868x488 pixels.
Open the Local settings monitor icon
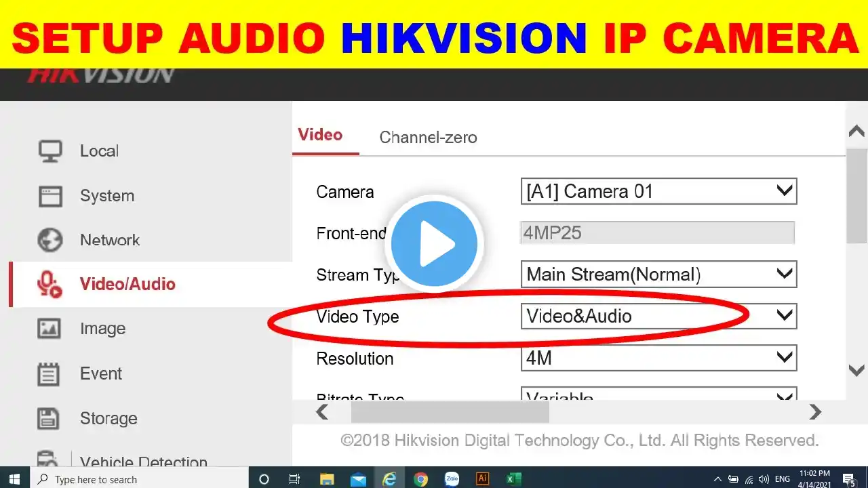coord(50,151)
